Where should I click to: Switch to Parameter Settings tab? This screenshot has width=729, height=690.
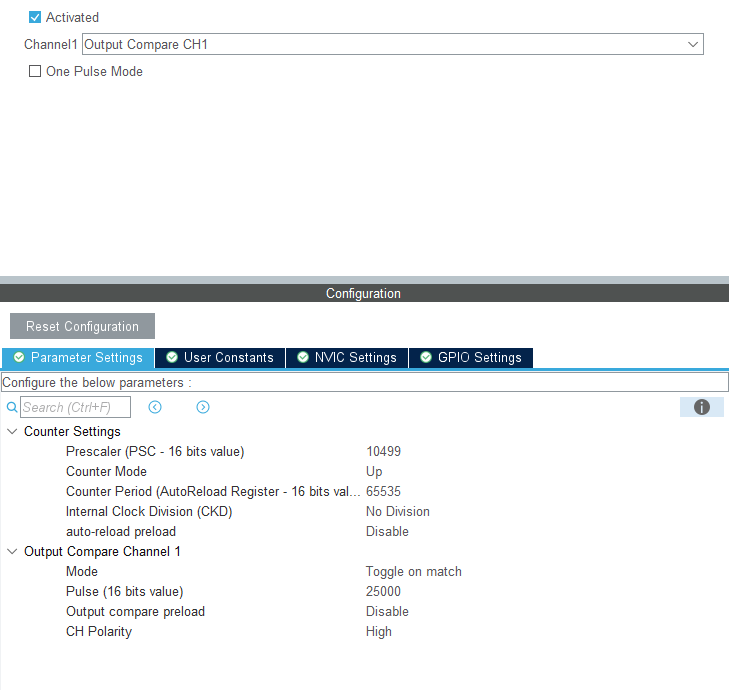[78, 358]
